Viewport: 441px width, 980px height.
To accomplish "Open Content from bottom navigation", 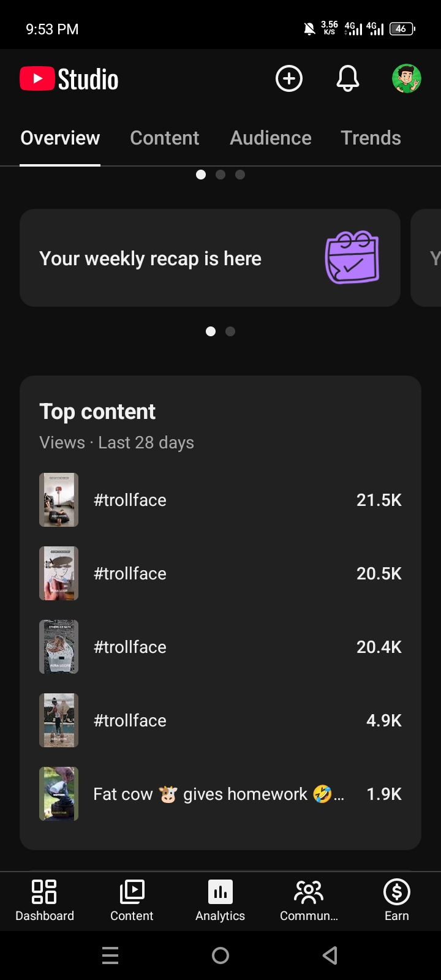I will (x=132, y=900).
